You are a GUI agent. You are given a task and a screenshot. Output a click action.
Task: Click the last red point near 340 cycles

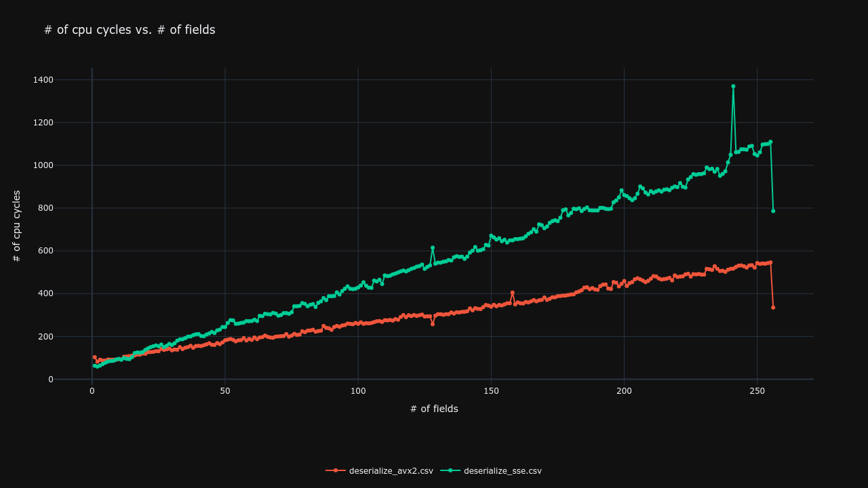coord(773,307)
